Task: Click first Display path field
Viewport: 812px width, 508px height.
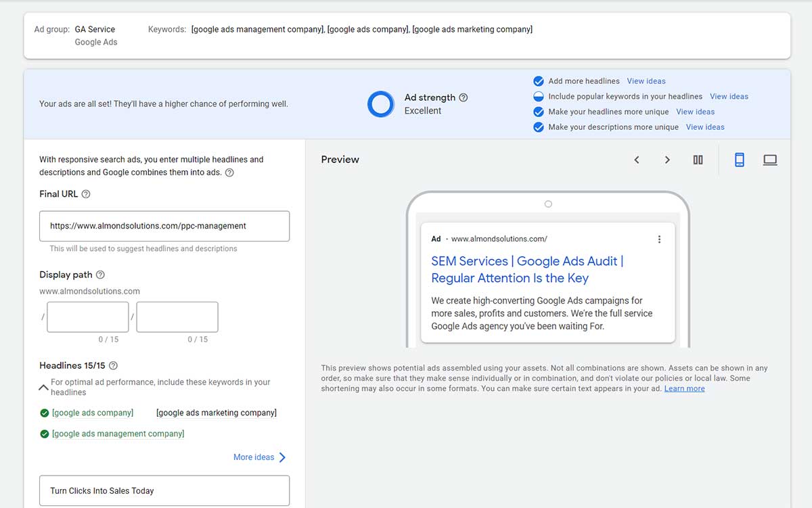Action: pyautogui.click(x=88, y=317)
